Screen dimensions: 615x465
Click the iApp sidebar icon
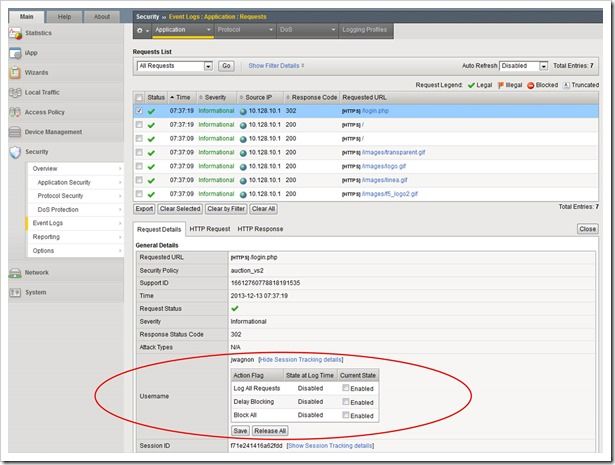pos(13,53)
